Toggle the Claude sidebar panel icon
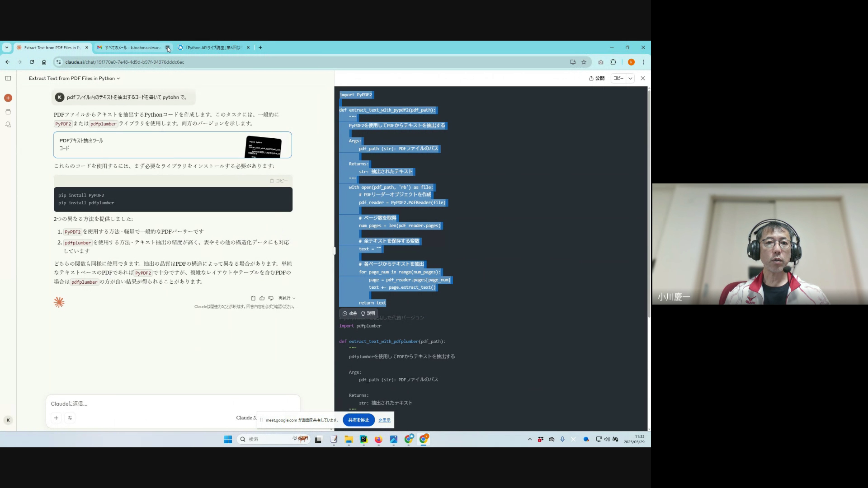The height and width of the screenshot is (488, 868). tap(8, 78)
